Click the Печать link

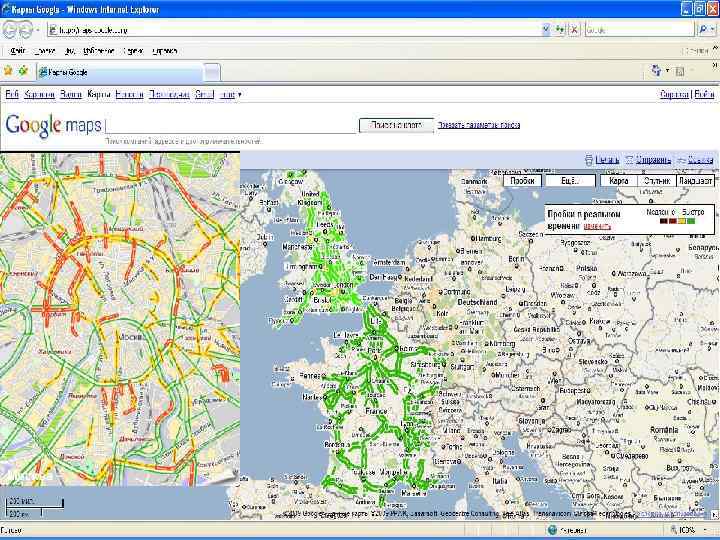607,160
